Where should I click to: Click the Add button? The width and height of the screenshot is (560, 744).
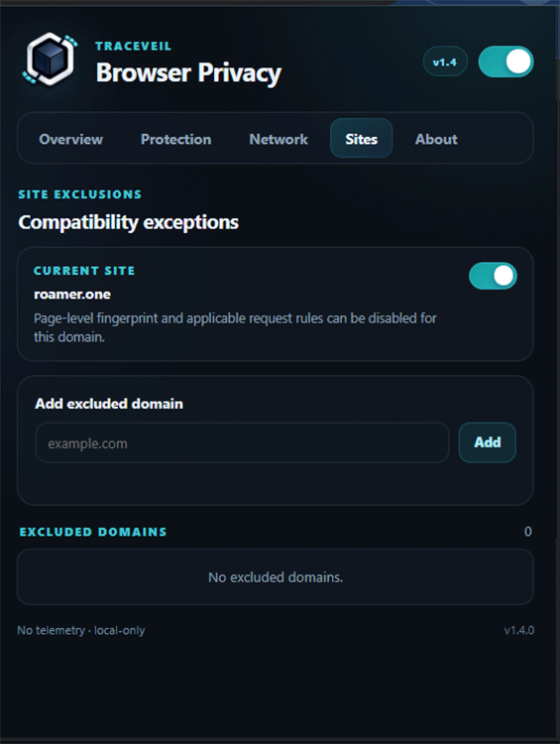[487, 442]
